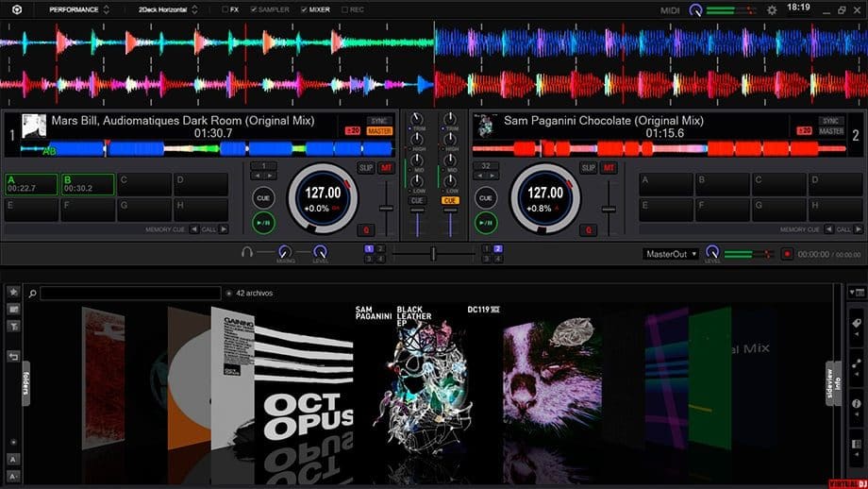Click empty hot cue pad C on deck 2
This screenshot has width=868, height=489.
pyautogui.click(x=777, y=184)
